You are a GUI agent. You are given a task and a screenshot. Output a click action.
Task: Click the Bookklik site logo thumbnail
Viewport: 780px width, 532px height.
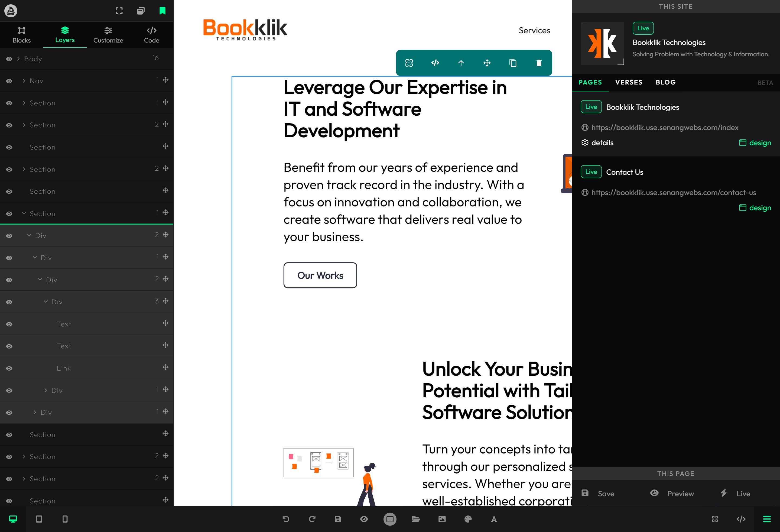(602, 43)
